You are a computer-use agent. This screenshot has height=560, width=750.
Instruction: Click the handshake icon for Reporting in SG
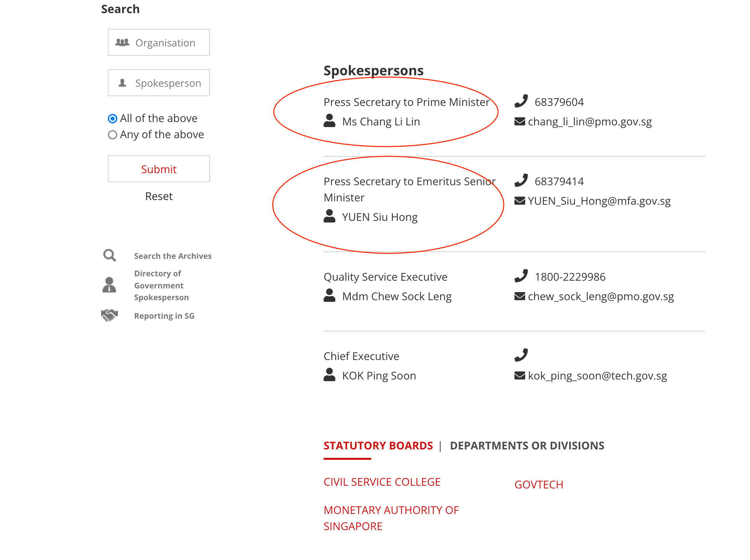[x=109, y=315]
